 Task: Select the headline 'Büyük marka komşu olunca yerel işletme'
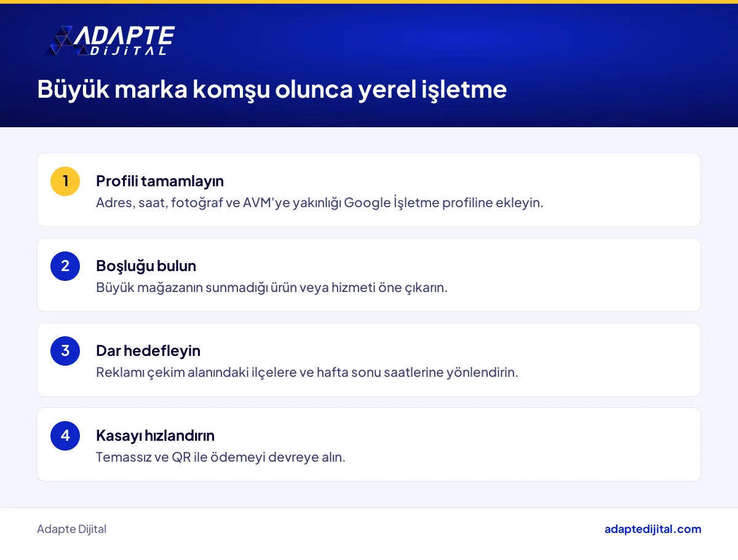[x=272, y=89]
